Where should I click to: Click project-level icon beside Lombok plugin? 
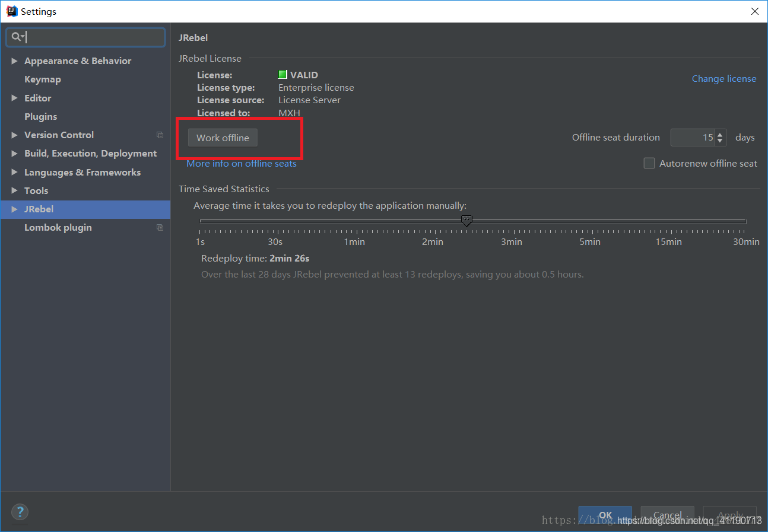[160, 228]
